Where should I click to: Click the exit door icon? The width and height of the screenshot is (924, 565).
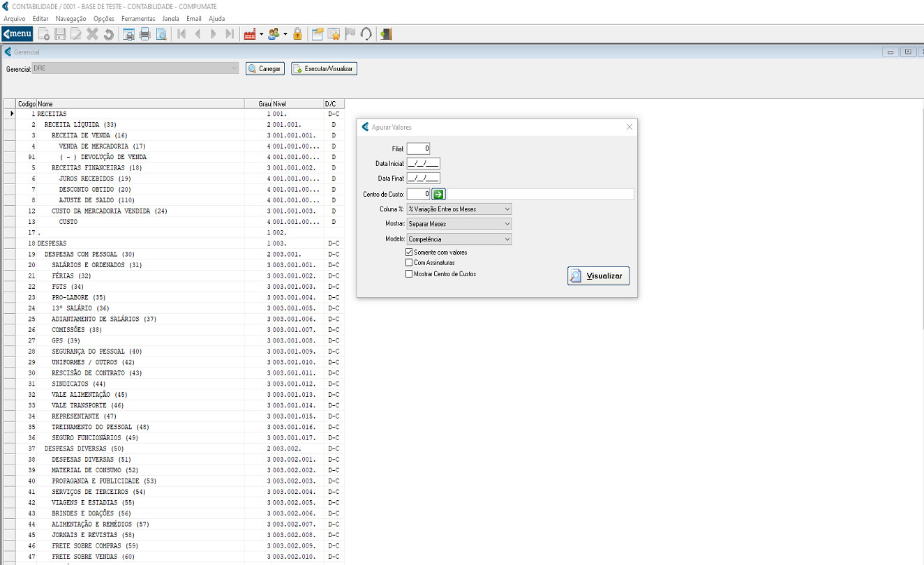[386, 34]
